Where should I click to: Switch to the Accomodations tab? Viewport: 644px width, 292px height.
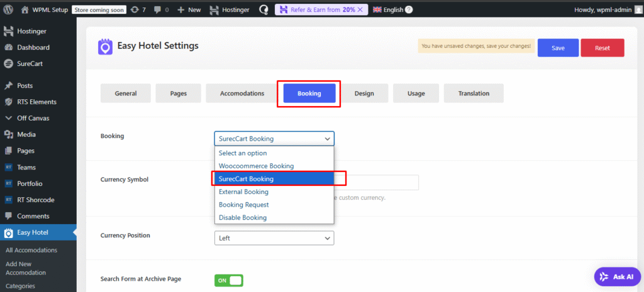(242, 93)
